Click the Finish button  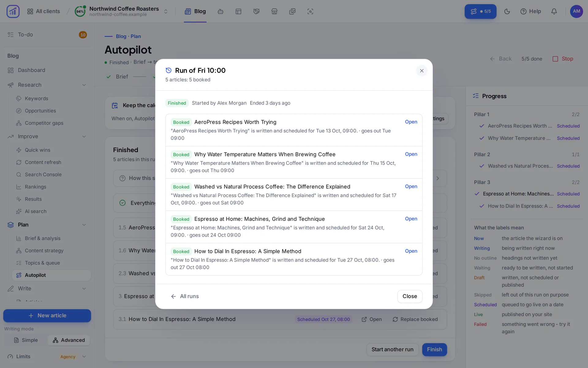pos(434,350)
